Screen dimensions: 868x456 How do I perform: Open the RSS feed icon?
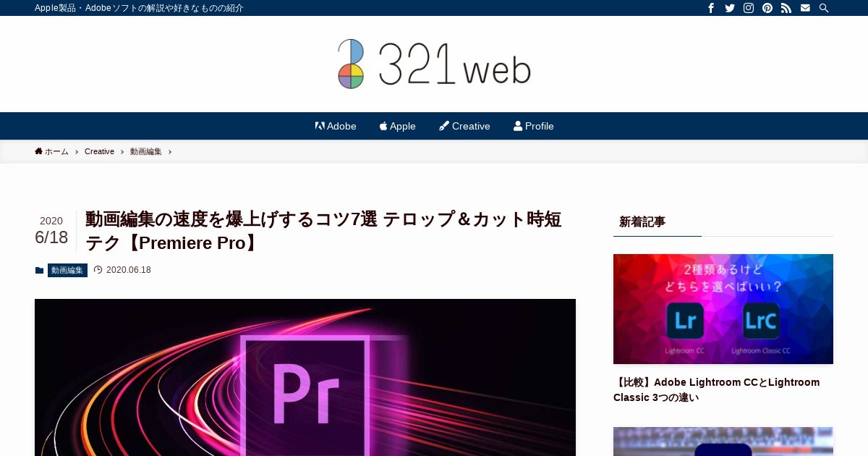[786, 8]
